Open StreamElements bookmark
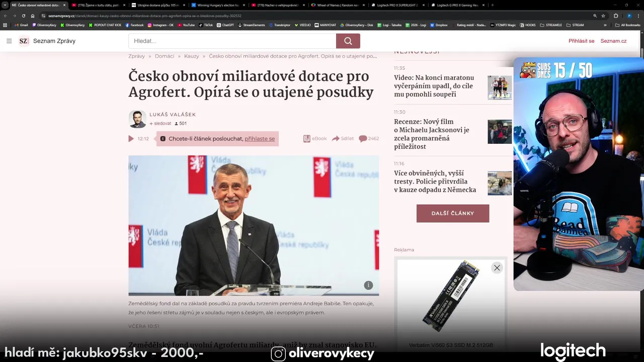This screenshot has width=644, height=362. coord(252,25)
